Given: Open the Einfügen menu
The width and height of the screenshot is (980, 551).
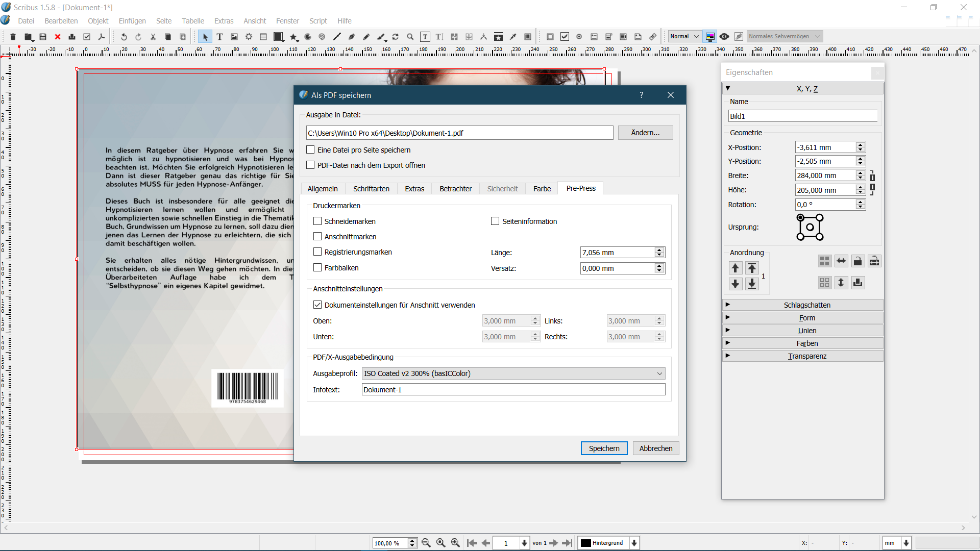Looking at the screenshot, I should (x=132, y=21).
